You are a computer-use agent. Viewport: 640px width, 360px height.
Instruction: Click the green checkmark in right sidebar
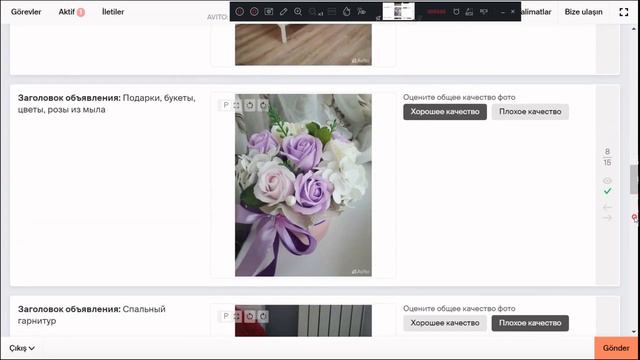607,191
